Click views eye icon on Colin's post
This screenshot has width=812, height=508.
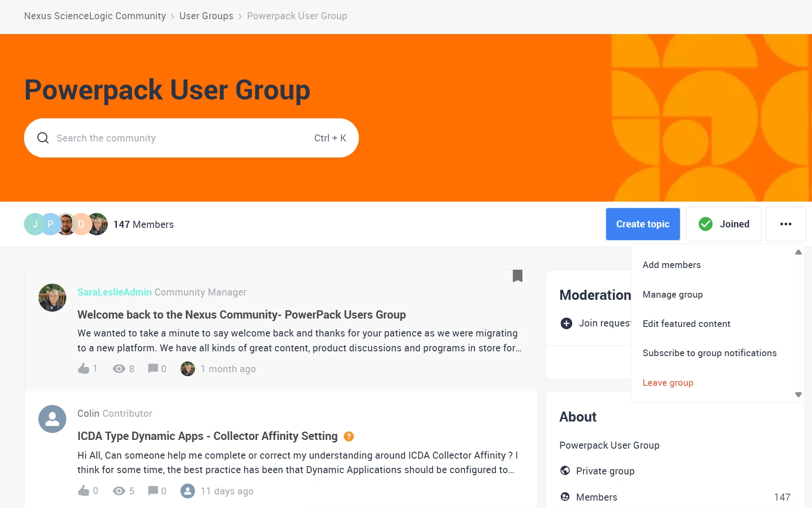pos(119,491)
